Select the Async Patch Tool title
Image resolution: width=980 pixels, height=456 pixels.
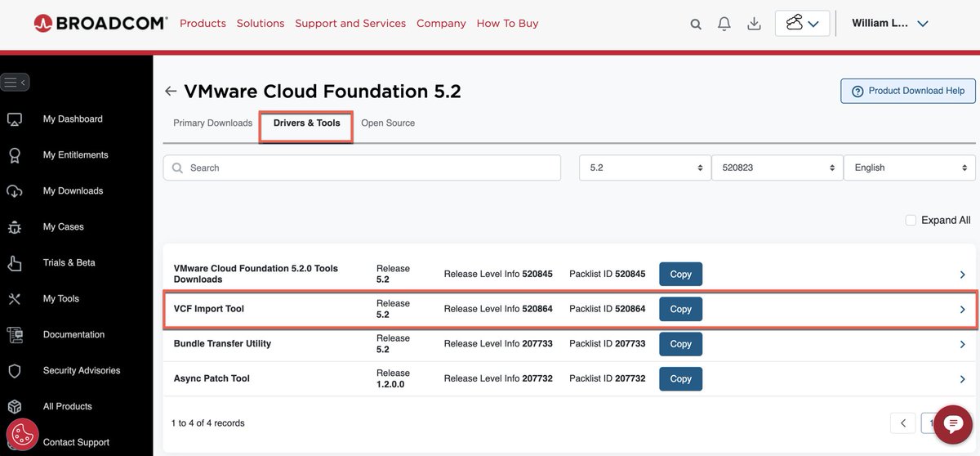(x=212, y=378)
